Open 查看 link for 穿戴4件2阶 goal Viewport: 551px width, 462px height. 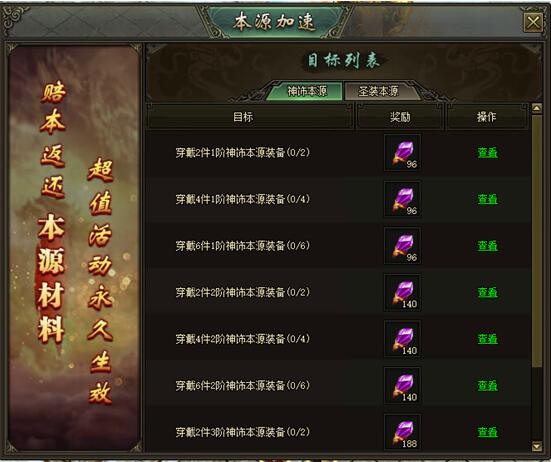pos(487,339)
